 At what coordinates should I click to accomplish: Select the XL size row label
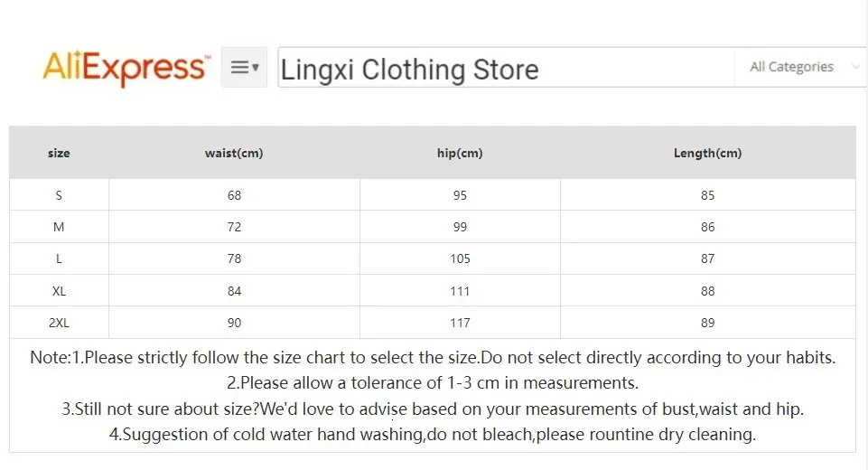pyautogui.click(x=59, y=291)
